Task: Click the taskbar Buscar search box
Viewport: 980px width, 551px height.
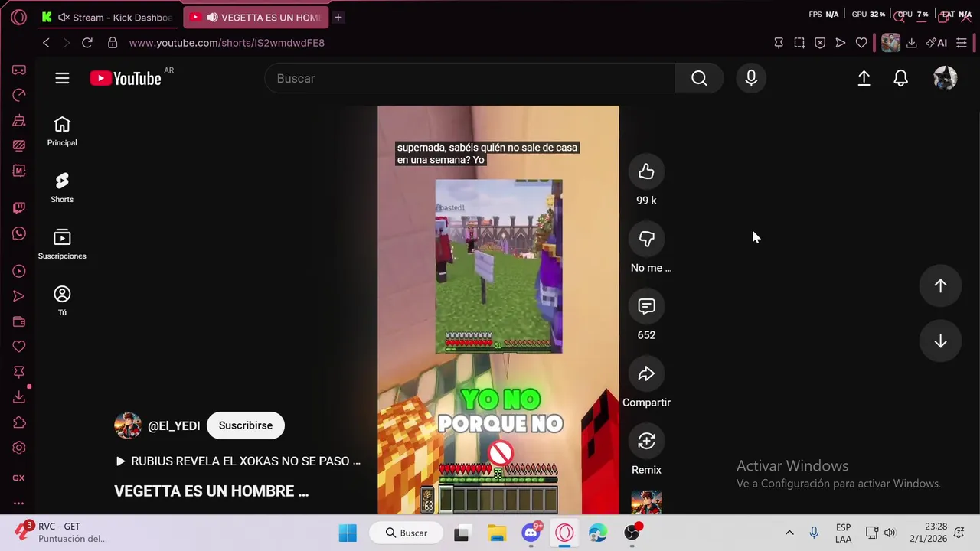Action: tap(407, 533)
